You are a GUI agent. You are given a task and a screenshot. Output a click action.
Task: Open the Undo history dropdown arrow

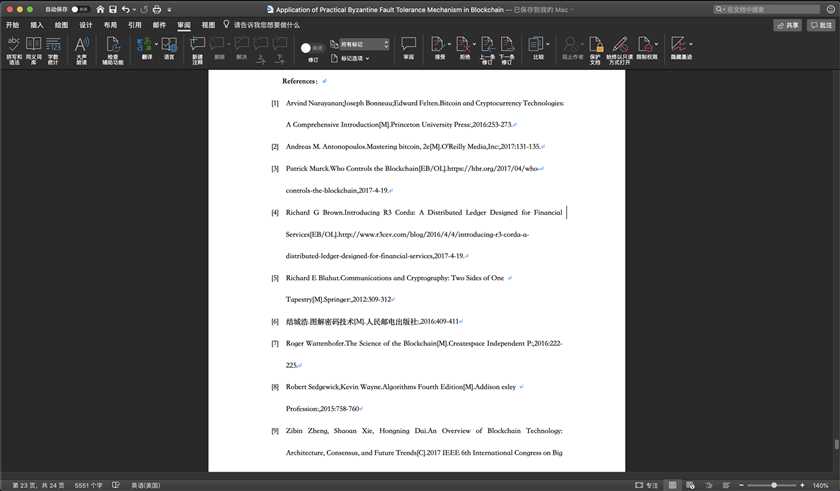click(133, 10)
